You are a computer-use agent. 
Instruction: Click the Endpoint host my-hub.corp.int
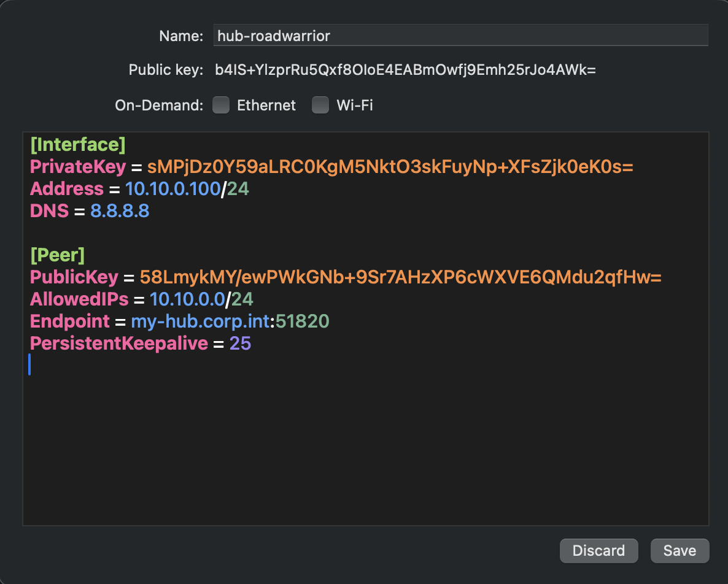pyautogui.click(x=201, y=321)
